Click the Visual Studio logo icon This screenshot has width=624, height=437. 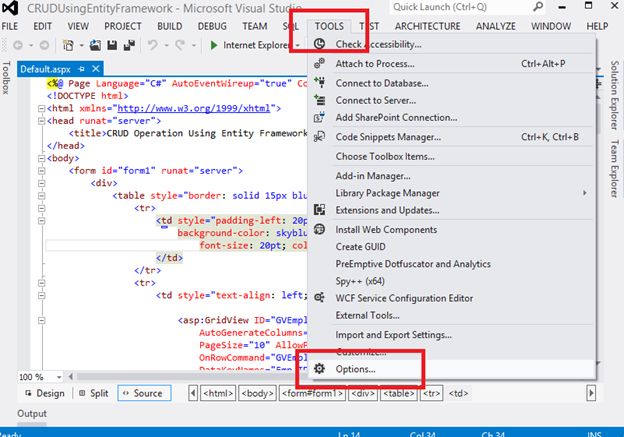[10, 8]
